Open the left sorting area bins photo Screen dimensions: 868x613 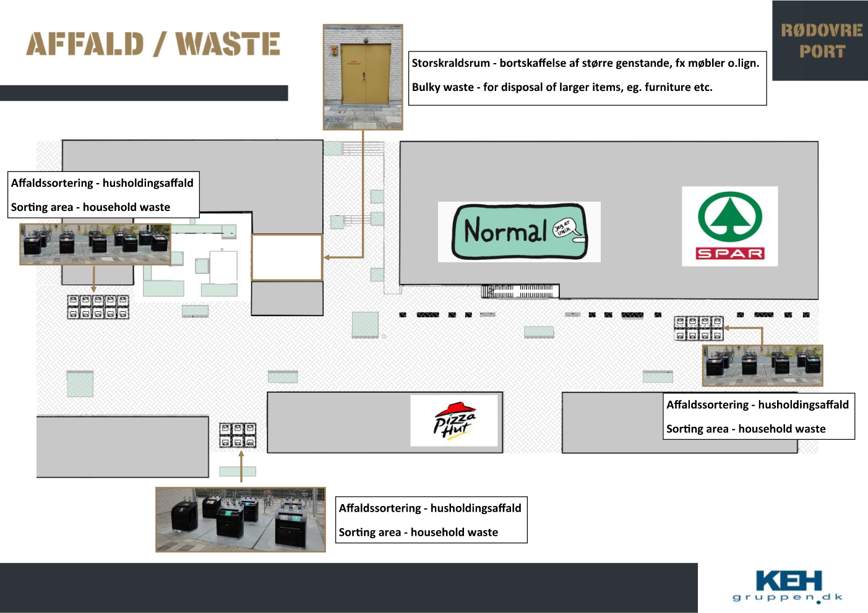pyautogui.click(x=95, y=244)
